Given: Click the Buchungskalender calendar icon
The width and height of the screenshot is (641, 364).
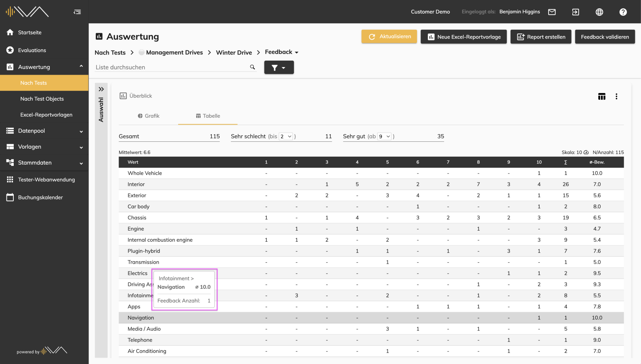Looking at the screenshot, I should 10,197.
